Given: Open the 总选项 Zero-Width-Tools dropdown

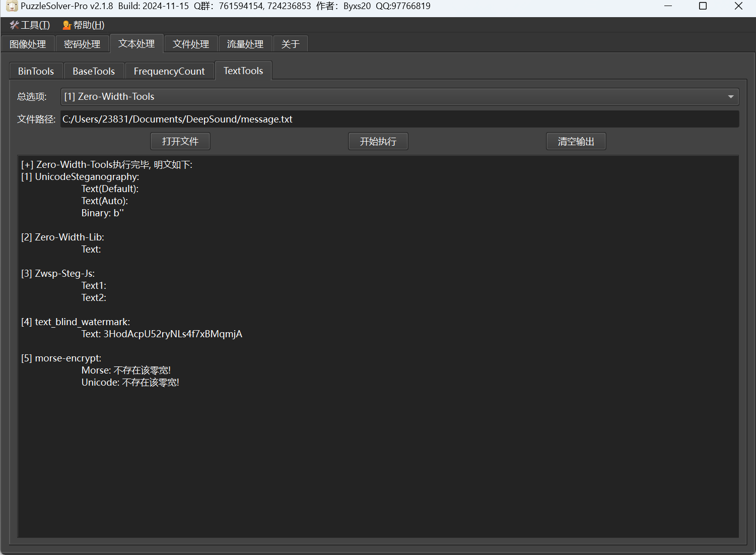Looking at the screenshot, I should coord(400,97).
